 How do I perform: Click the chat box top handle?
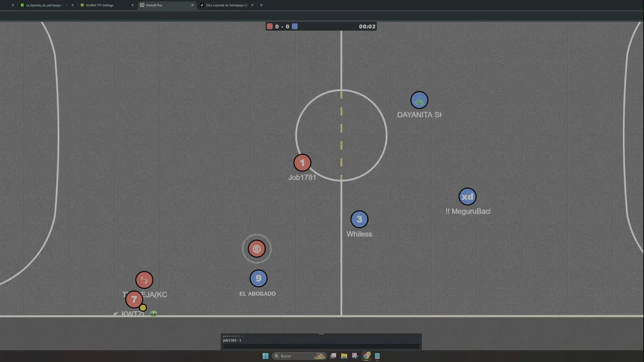(x=321, y=334)
